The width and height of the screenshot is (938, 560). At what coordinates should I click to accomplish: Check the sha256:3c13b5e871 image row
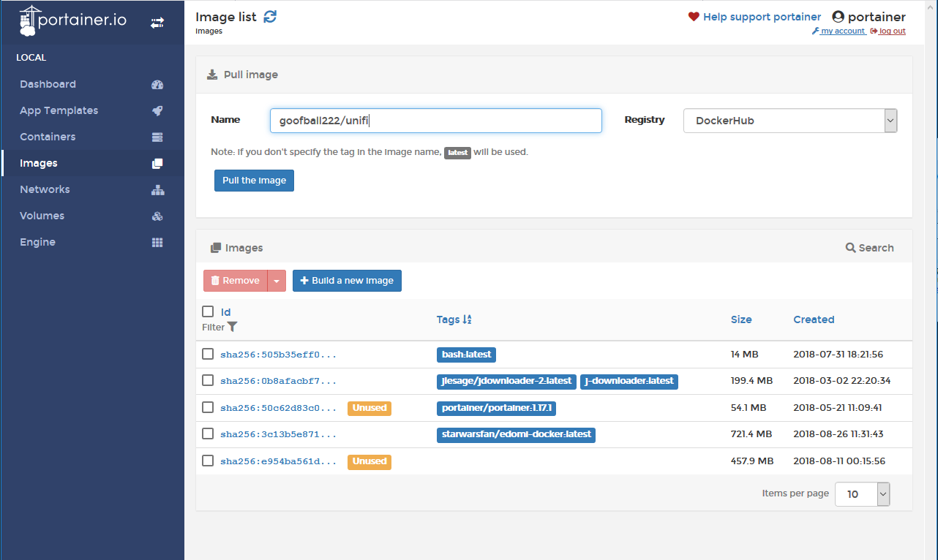[x=208, y=434]
